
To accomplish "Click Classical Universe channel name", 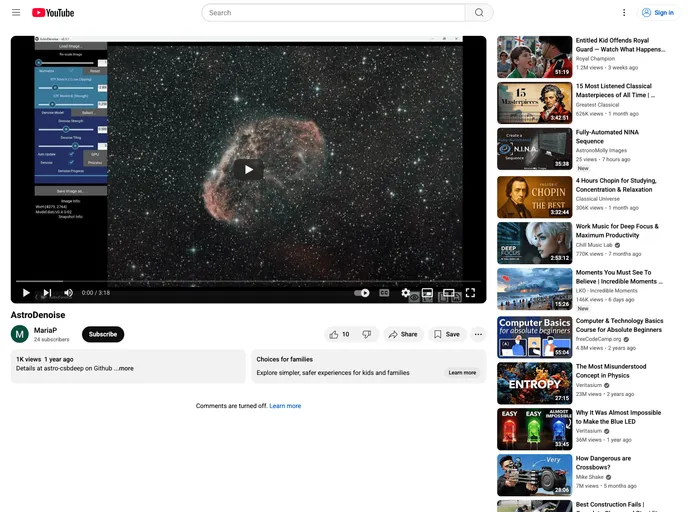I will (x=598, y=199).
